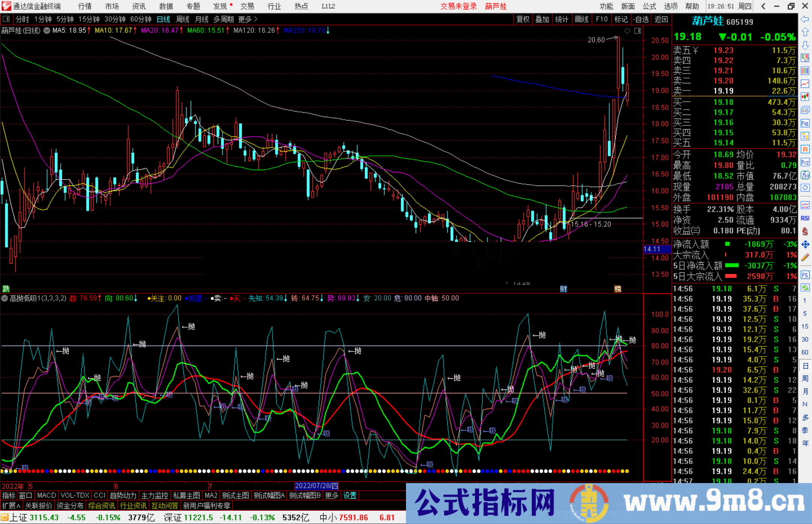Open the quote board grid icon in the sidebar
This screenshot has width=812, height=524.
(x=805, y=71)
